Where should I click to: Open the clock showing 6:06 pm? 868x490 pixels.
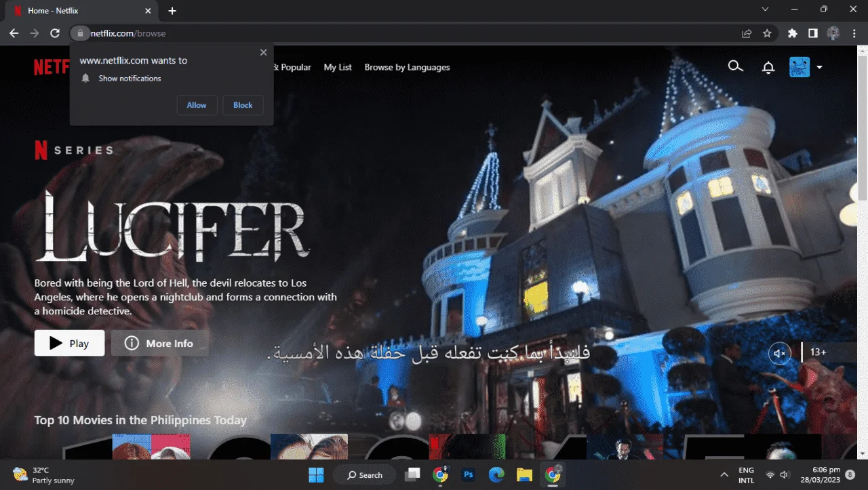821,475
